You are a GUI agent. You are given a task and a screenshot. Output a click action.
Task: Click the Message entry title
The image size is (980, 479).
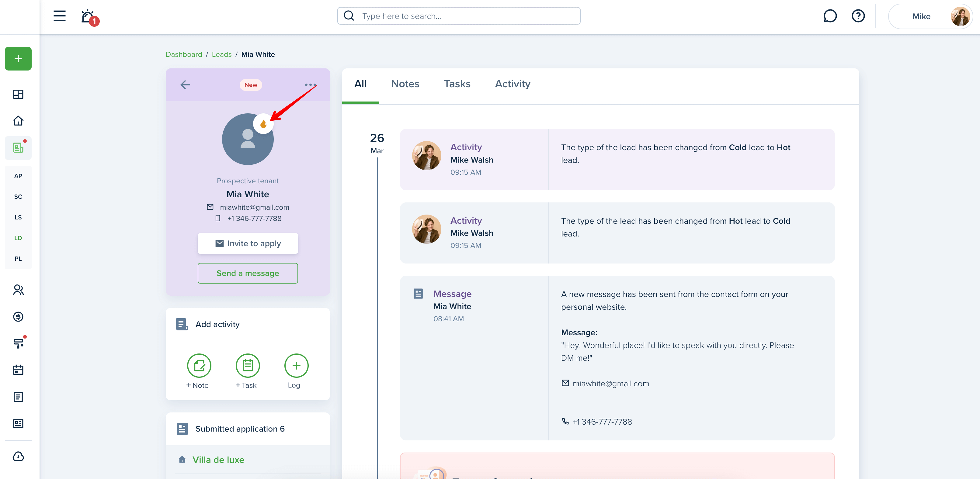point(452,294)
